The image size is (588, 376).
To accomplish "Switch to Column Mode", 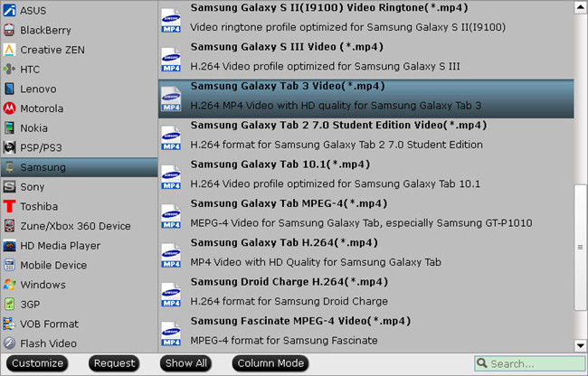I will click(x=270, y=363).
